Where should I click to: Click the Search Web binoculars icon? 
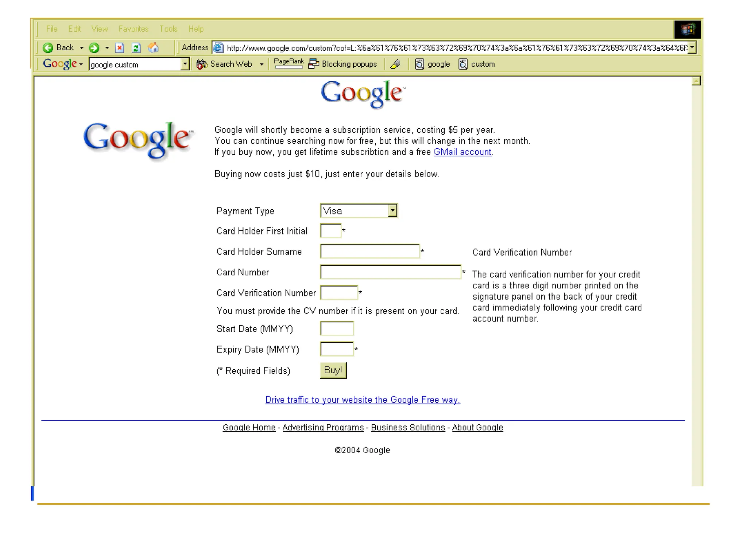tap(202, 64)
